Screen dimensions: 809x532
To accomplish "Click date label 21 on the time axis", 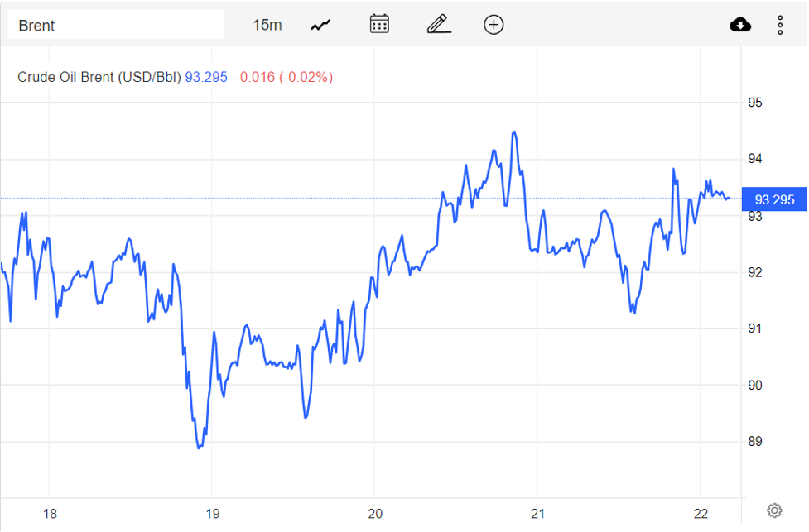I will tap(538, 514).
